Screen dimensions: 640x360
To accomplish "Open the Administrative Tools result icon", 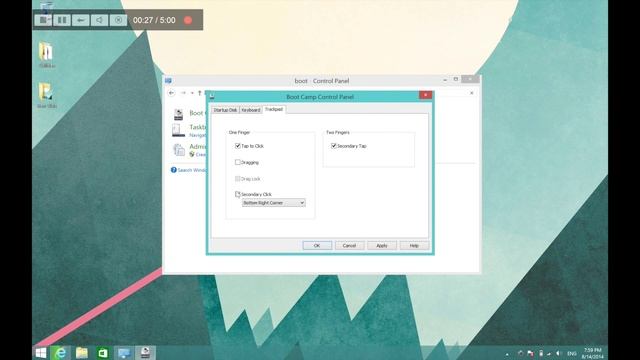I will pos(179,150).
